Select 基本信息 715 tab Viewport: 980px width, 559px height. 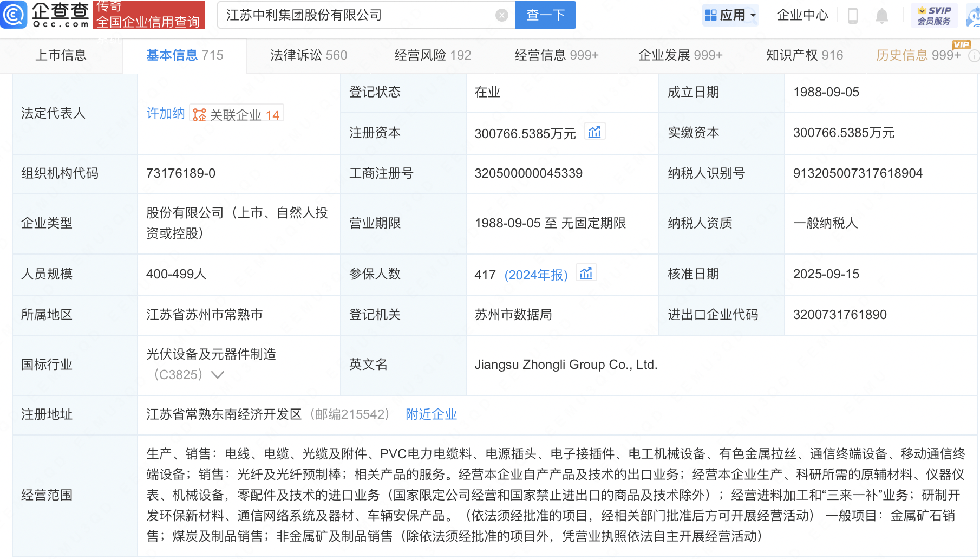185,55
